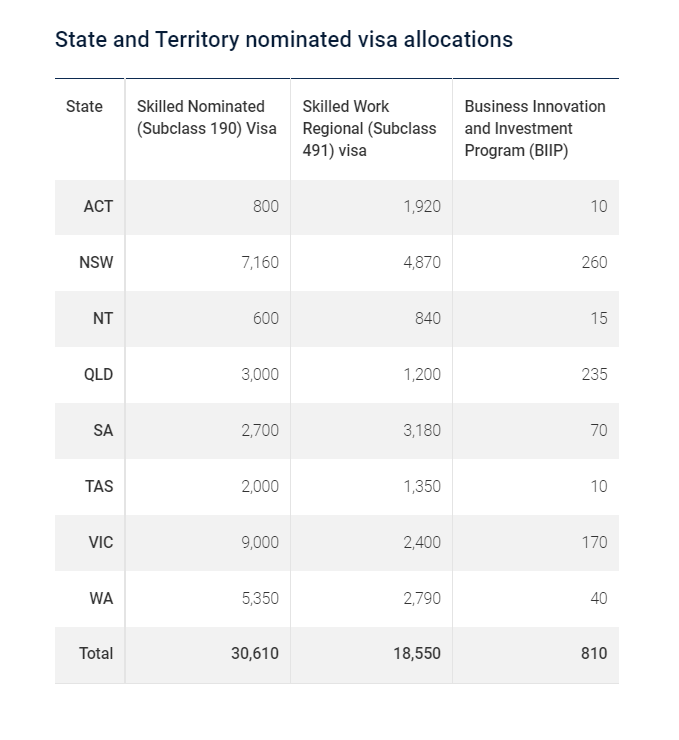Select the Total row label

tap(96, 654)
